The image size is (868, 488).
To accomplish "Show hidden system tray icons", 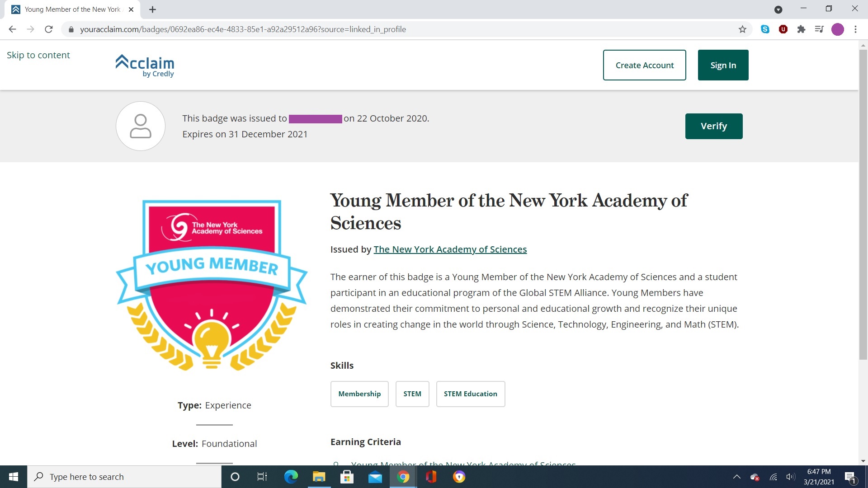I will coord(736,477).
